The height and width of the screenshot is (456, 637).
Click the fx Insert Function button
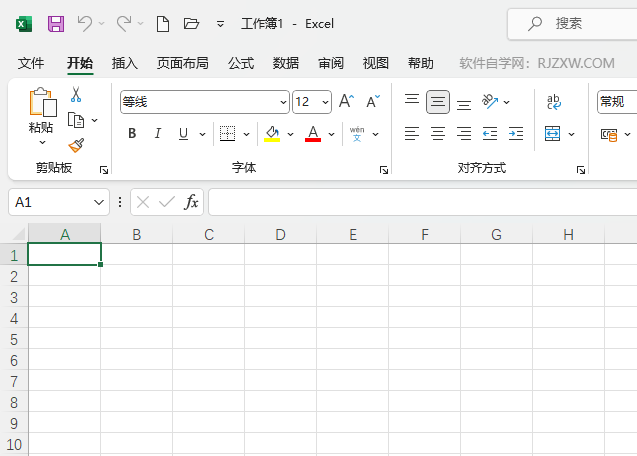point(191,202)
